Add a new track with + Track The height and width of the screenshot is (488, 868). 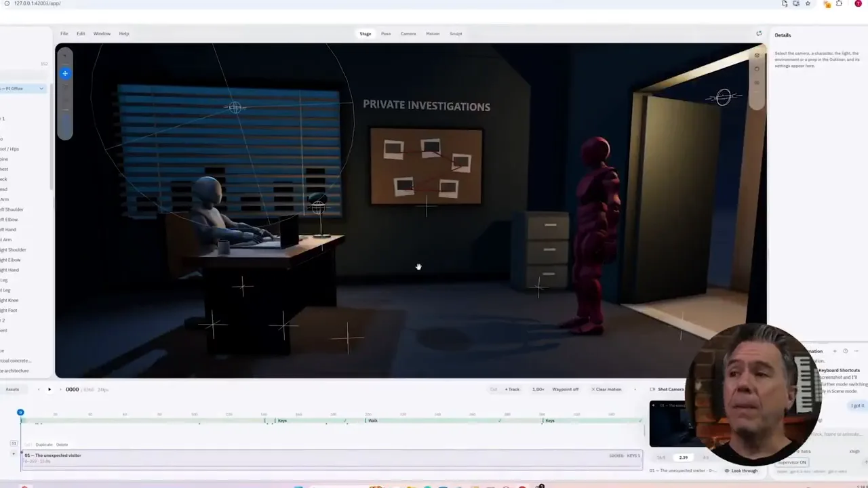click(x=512, y=389)
